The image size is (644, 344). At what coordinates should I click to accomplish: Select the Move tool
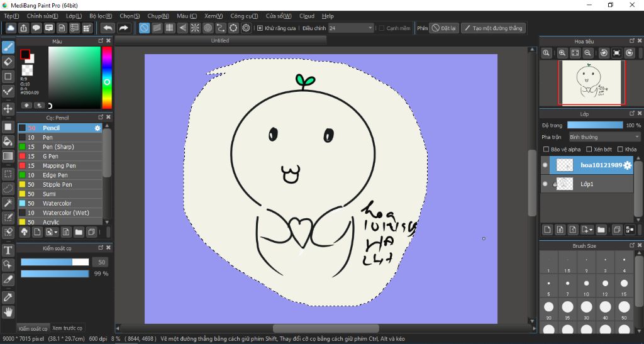coord(8,109)
